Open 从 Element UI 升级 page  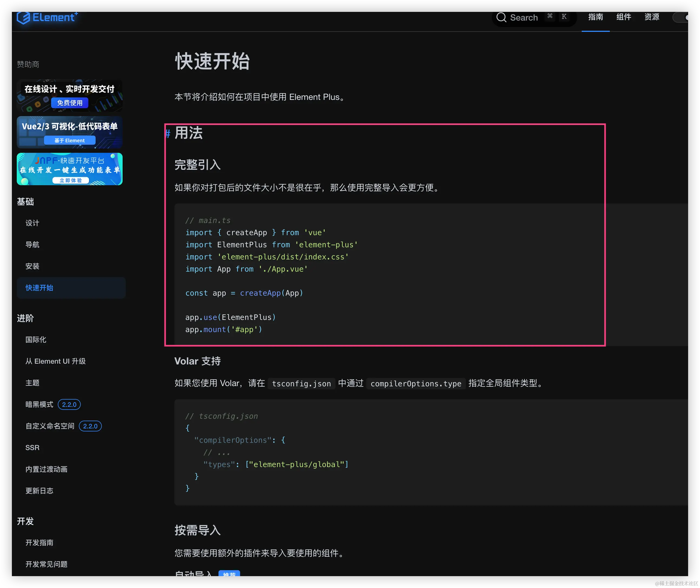pyautogui.click(x=55, y=361)
